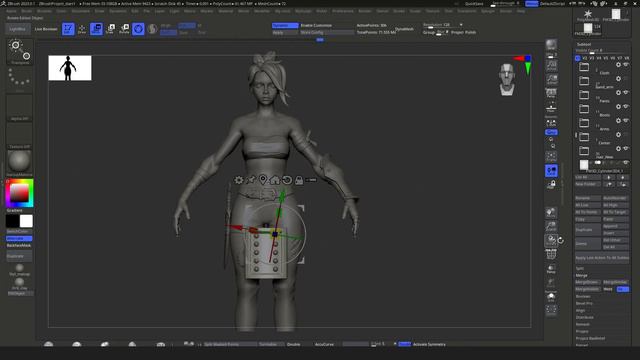
Task: Expand the Remesh section
Action: (x=582, y=324)
